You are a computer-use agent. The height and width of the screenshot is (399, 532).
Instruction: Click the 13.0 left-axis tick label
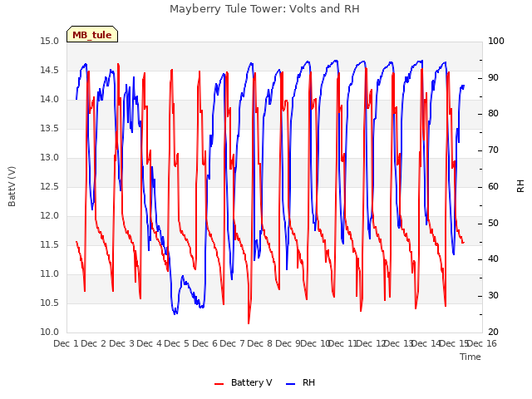pos(49,158)
